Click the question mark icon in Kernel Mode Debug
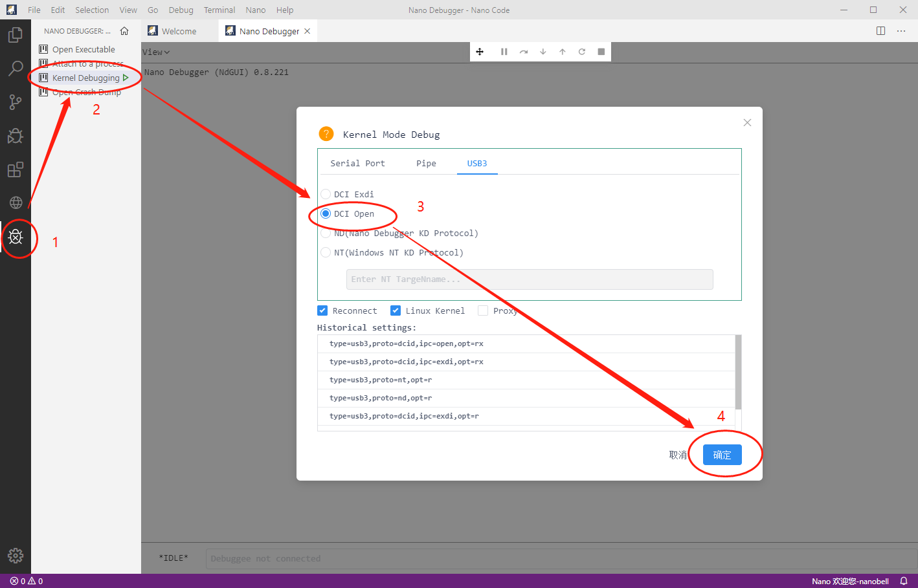The width and height of the screenshot is (918, 588). coord(326,134)
